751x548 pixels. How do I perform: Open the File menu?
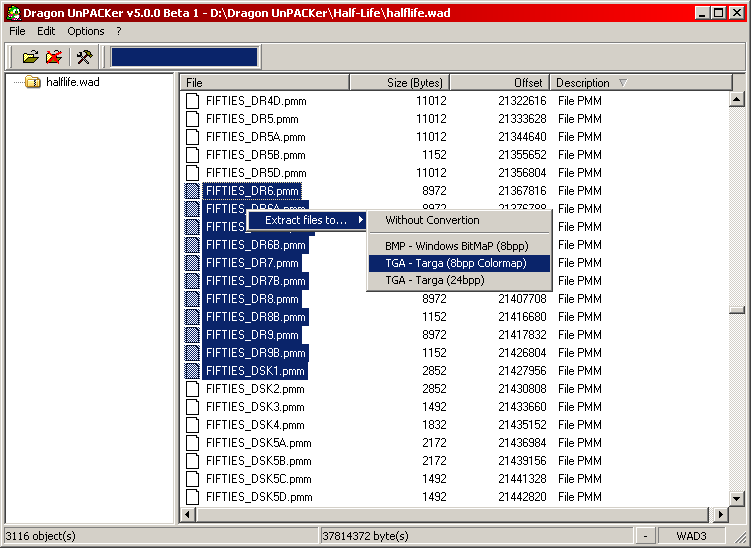click(17, 31)
